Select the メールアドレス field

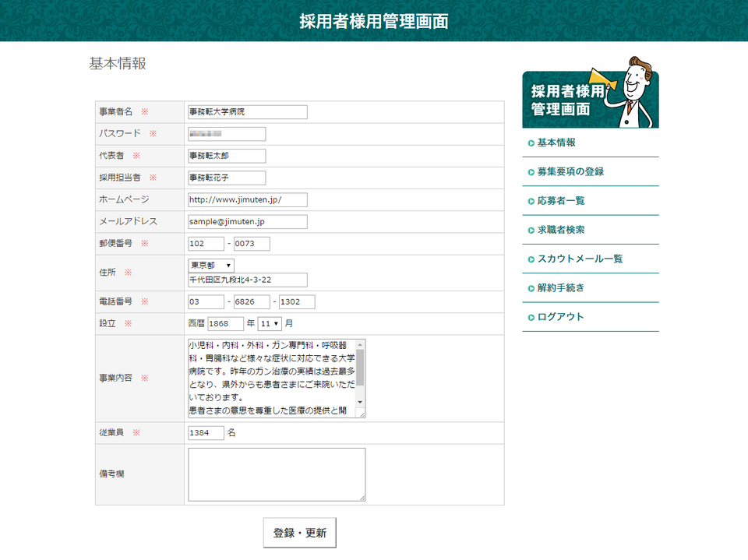[x=248, y=222]
